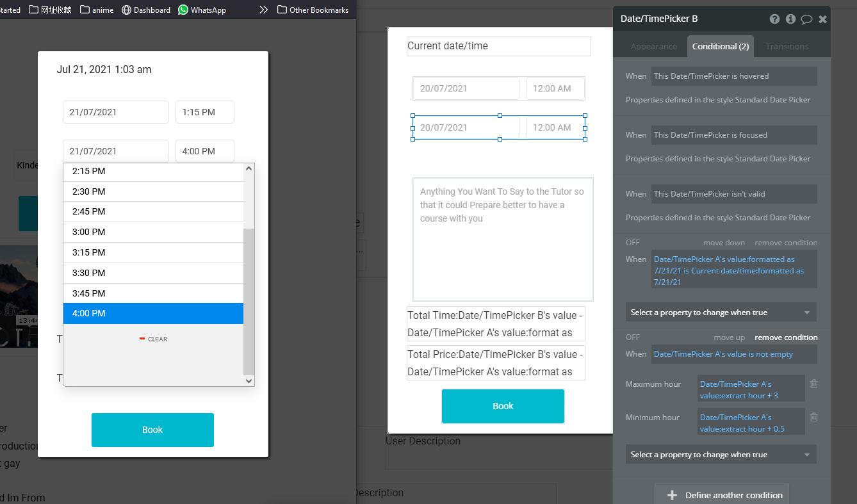Screen dimensions: 857x504
Task: Select 2:45 PM in time list
Action: [153, 211]
